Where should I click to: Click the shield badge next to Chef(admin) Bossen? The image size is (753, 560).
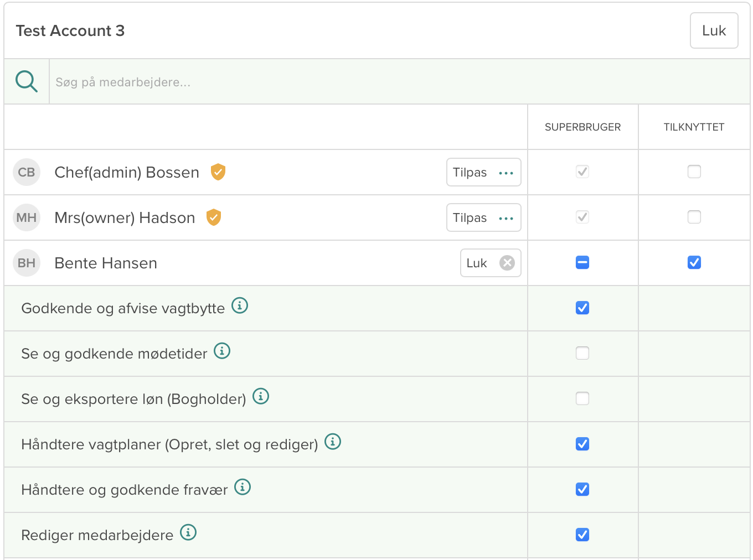[218, 172]
